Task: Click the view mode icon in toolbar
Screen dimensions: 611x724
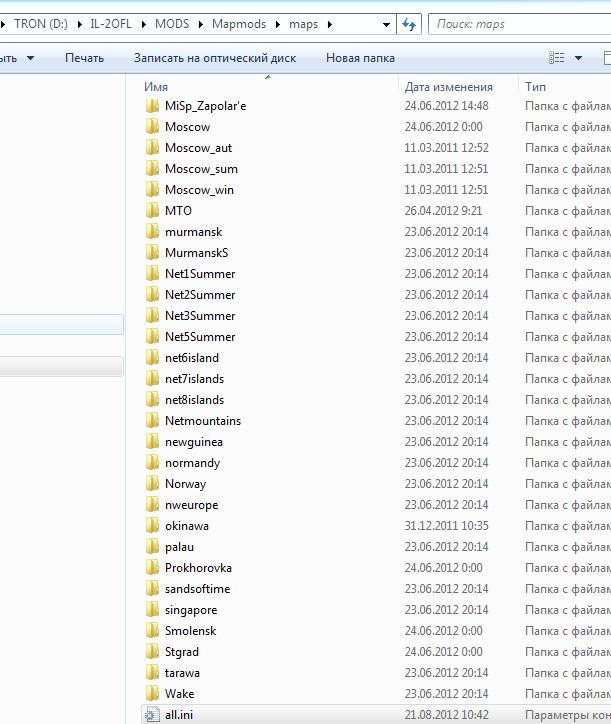Action: tap(556, 58)
